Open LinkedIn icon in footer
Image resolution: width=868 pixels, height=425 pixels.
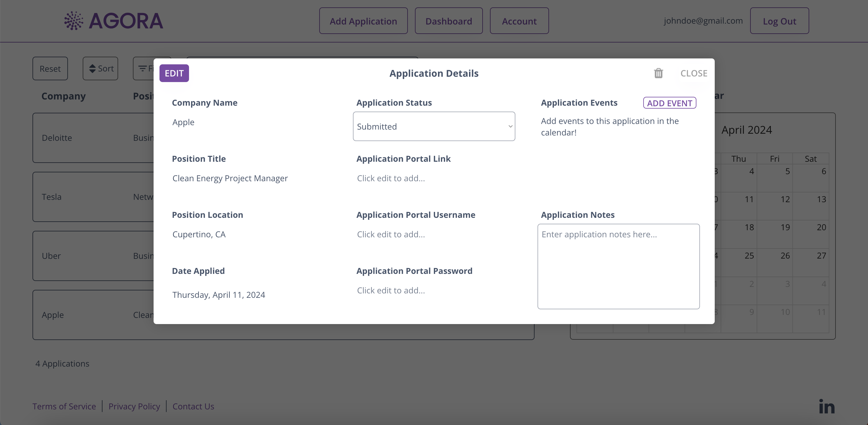coord(827,406)
